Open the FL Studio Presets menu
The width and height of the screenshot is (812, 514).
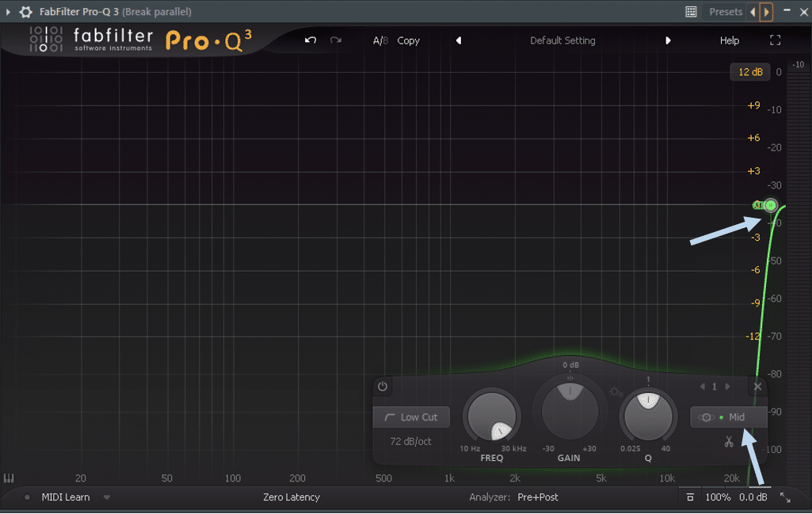pos(726,11)
